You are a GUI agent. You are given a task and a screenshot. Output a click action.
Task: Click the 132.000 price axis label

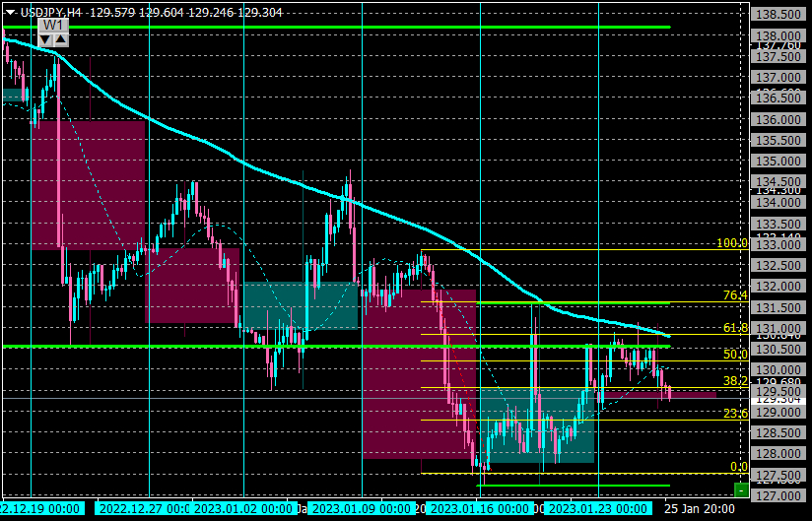point(778,287)
